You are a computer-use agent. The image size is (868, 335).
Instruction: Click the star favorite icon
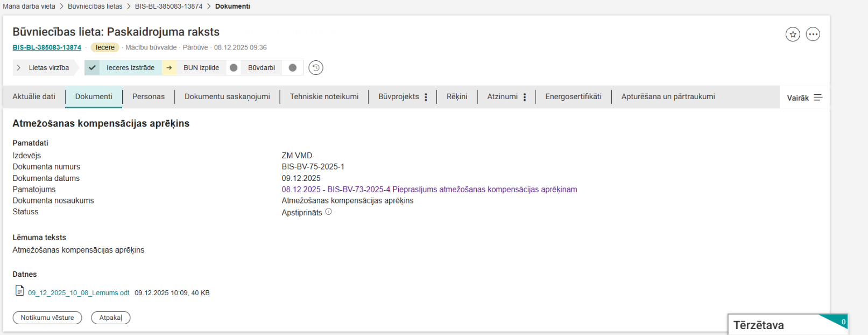[x=793, y=34]
